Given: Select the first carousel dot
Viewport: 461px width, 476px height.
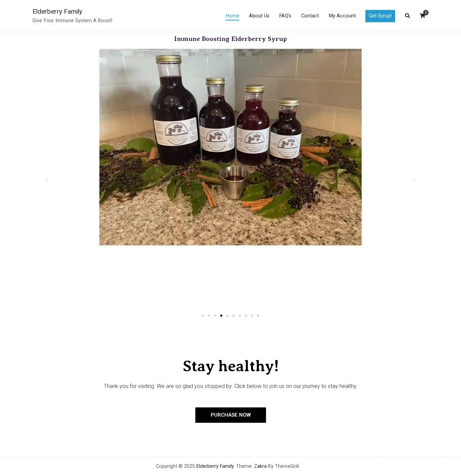Looking at the screenshot, I should pyautogui.click(x=203, y=316).
